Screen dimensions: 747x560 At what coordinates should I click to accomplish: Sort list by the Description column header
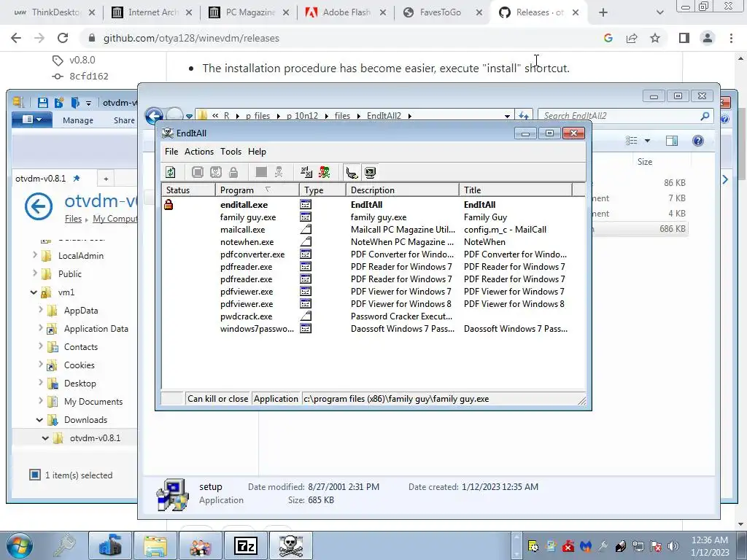(403, 190)
